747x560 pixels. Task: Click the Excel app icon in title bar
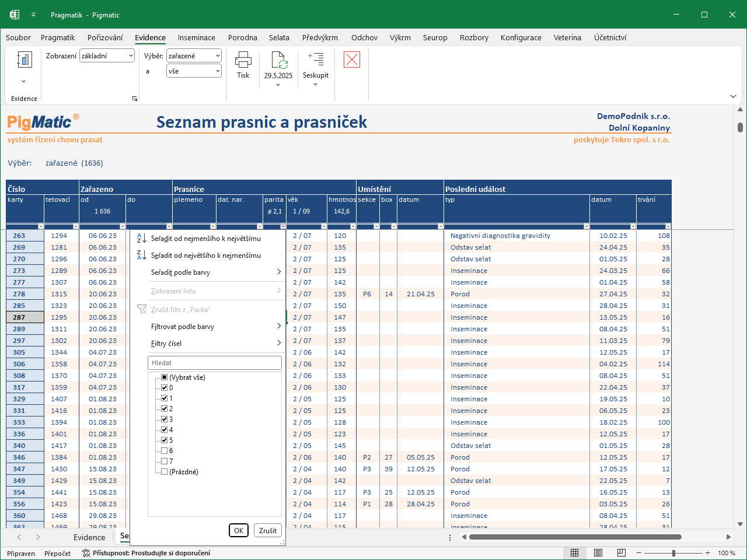click(x=15, y=15)
